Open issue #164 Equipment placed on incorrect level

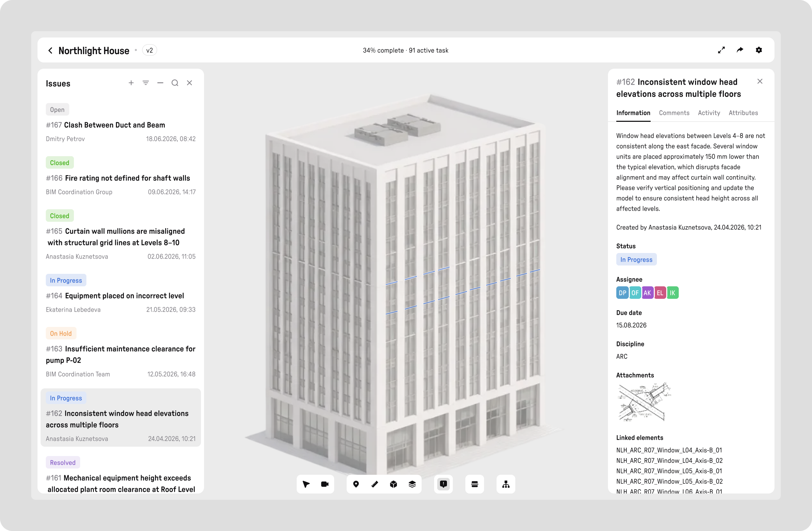(121, 294)
